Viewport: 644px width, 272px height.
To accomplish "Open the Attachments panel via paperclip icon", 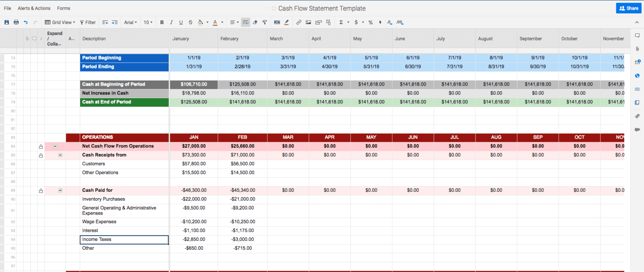I will pyautogui.click(x=637, y=49).
